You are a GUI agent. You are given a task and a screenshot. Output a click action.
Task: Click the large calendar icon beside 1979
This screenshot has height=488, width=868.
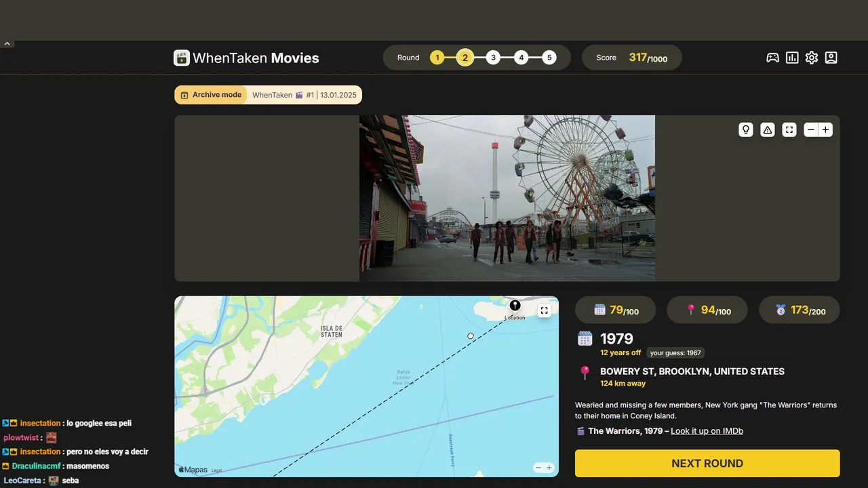[585, 338]
